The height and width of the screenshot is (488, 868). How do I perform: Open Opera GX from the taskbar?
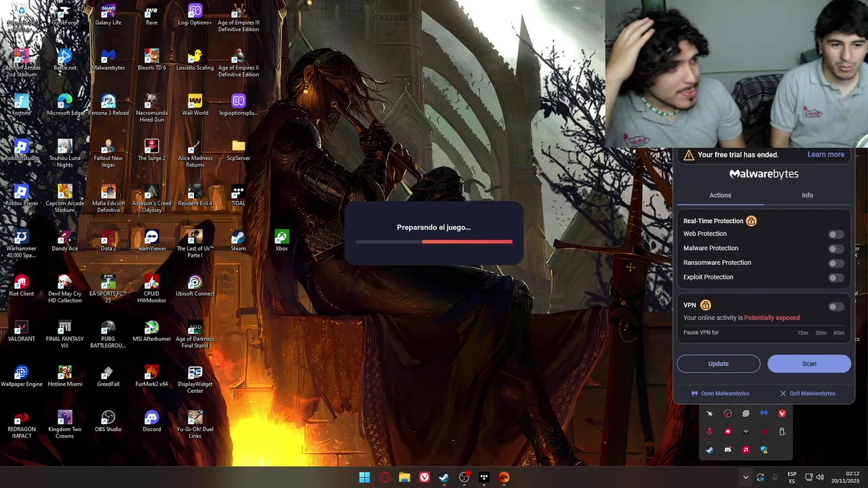pyautogui.click(x=384, y=477)
